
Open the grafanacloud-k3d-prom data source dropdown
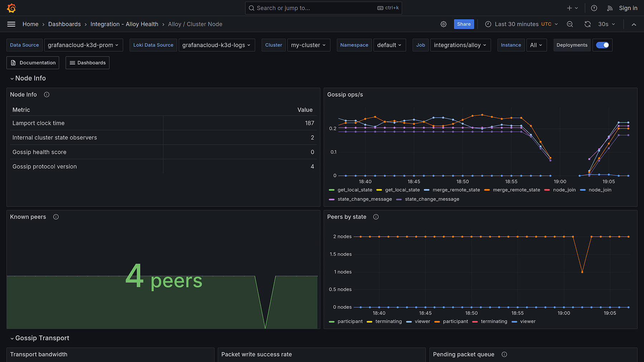click(83, 45)
